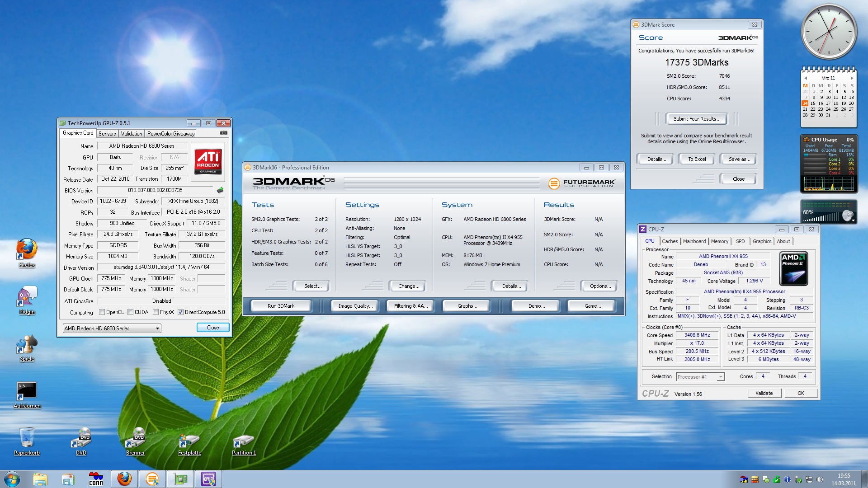Screen dimensions: 868x488
Task: Switch to GPU-Z taskbar button
Action: [x=180, y=479]
